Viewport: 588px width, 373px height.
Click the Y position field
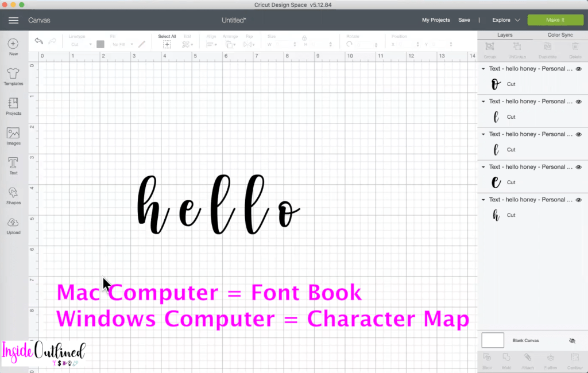(441, 45)
